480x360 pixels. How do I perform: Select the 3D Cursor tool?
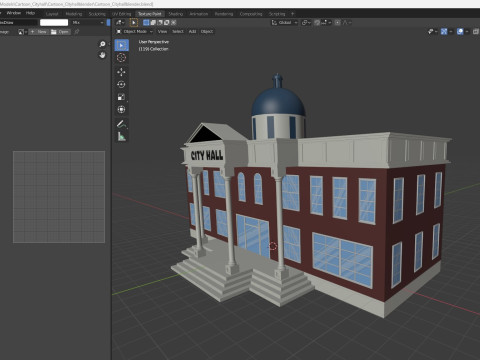coord(121,58)
